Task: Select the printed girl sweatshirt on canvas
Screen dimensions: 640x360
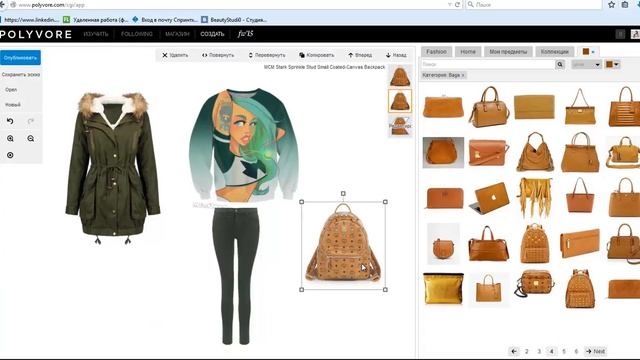Action: coord(244,144)
